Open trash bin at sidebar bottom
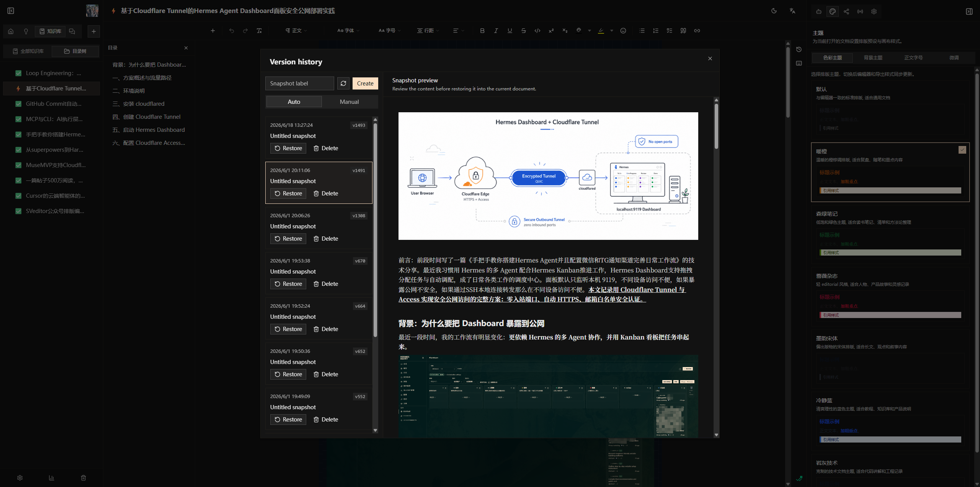 pos(83,478)
